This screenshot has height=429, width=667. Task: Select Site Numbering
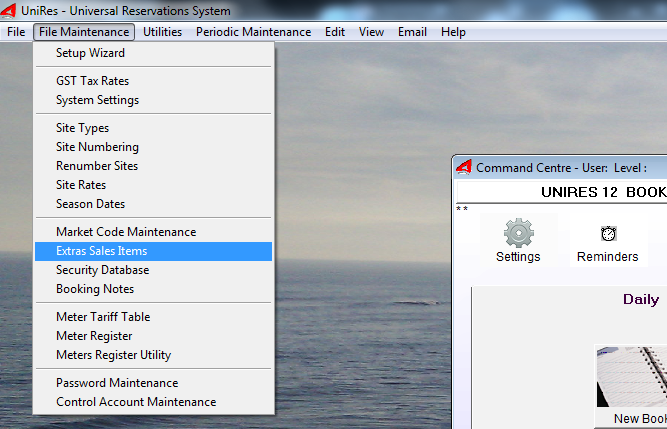[x=154, y=147]
